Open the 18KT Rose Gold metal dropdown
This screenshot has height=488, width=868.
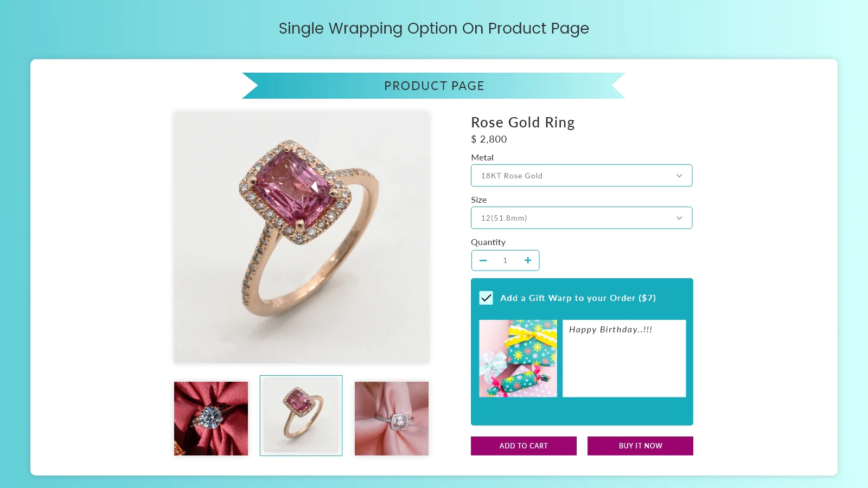tap(582, 176)
